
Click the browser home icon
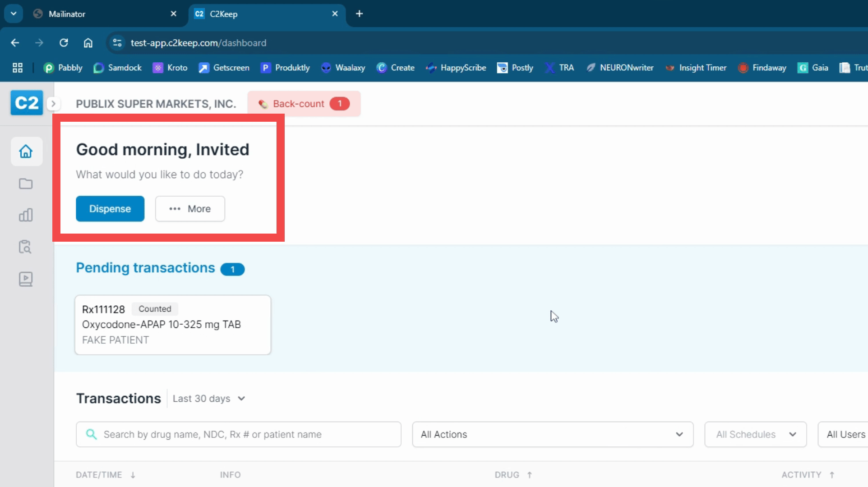(x=88, y=43)
